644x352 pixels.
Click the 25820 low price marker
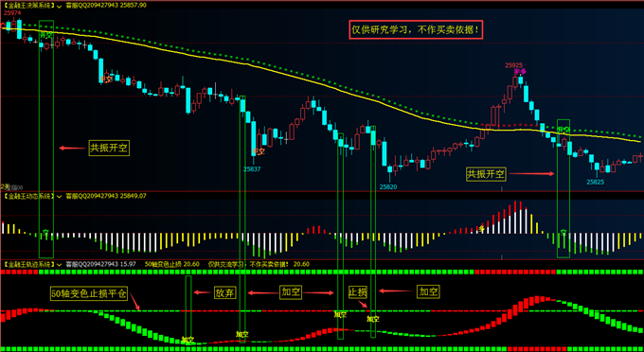click(388, 187)
